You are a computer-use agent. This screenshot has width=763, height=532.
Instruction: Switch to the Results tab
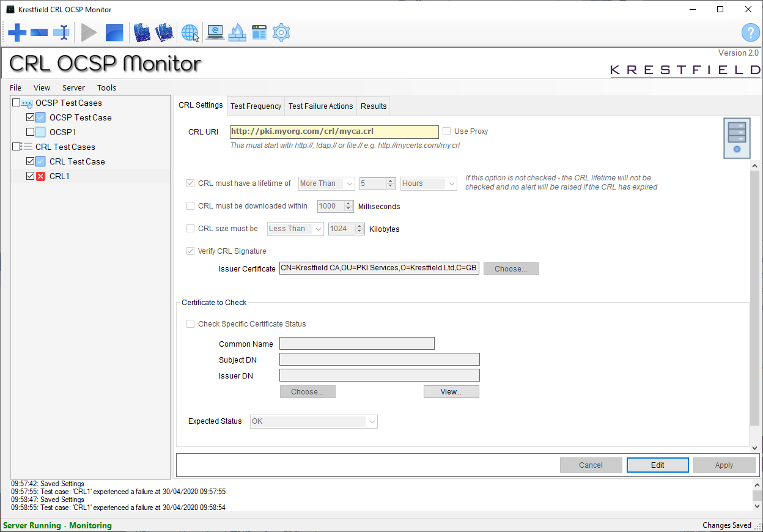click(374, 106)
